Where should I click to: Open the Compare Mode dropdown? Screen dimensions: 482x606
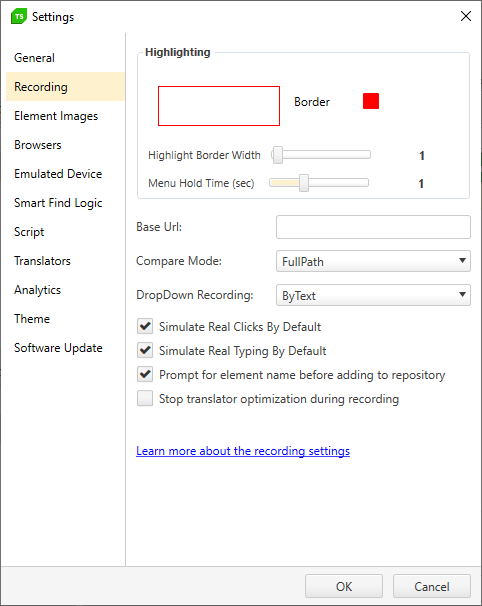click(373, 261)
